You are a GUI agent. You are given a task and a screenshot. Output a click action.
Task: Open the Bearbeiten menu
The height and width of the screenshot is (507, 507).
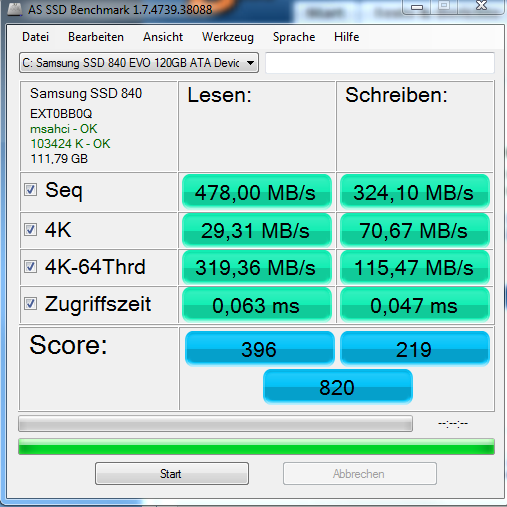tap(96, 37)
